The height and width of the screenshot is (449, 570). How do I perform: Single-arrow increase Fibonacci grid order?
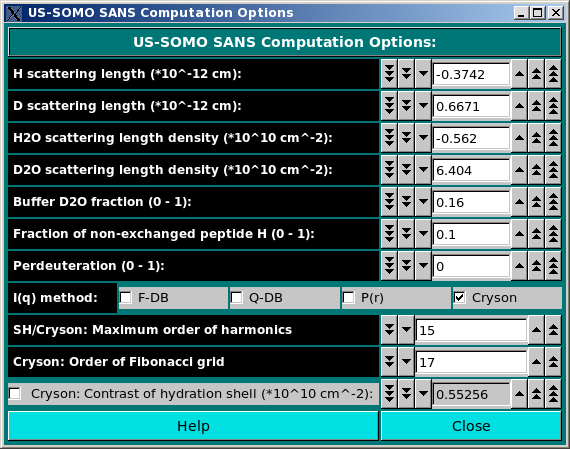pos(536,362)
